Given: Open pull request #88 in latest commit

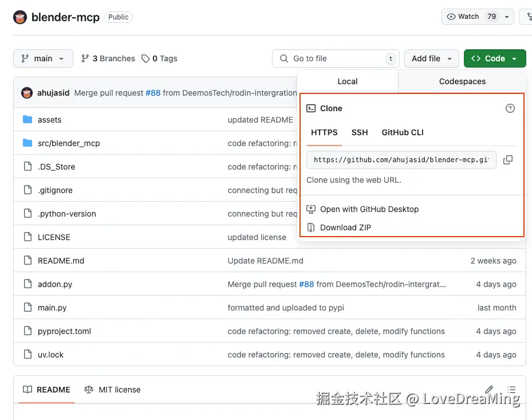Looking at the screenshot, I should coord(153,93).
